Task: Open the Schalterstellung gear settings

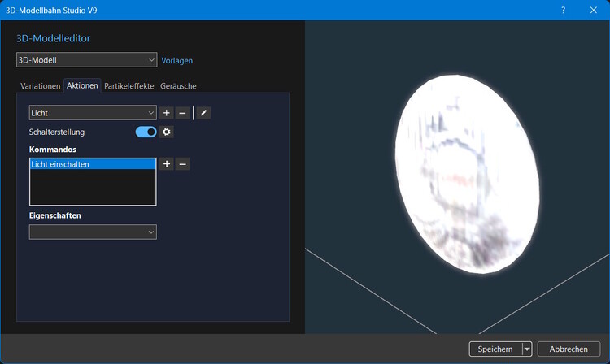Action: point(167,132)
